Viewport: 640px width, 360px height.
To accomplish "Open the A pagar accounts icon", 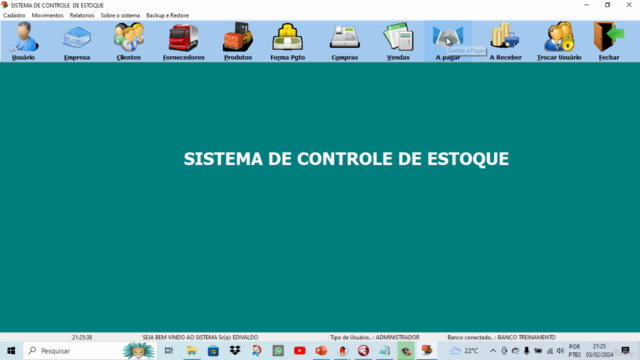I will [448, 42].
